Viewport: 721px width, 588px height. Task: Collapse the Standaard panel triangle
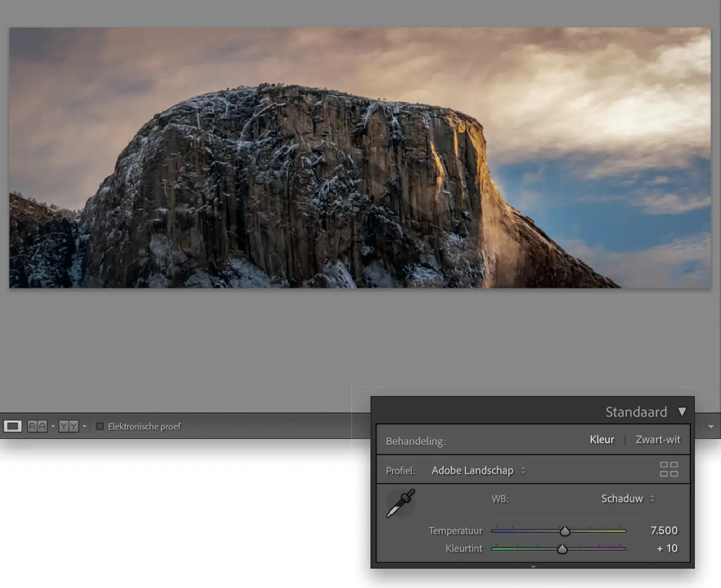tap(682, 412)
